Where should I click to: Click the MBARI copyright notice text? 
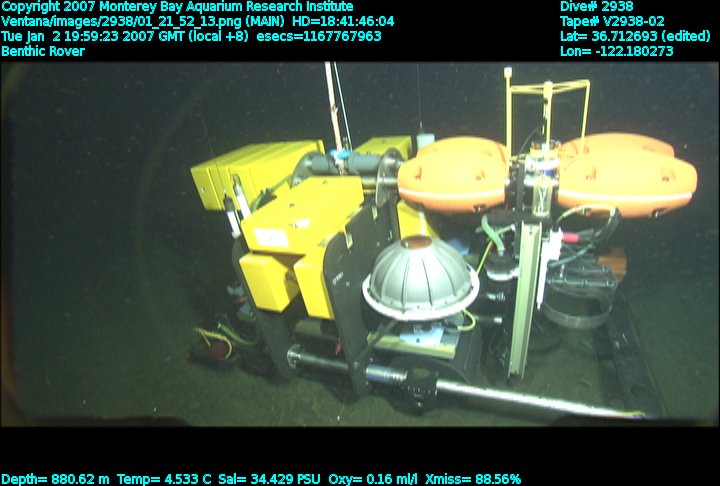coord(177,6)
